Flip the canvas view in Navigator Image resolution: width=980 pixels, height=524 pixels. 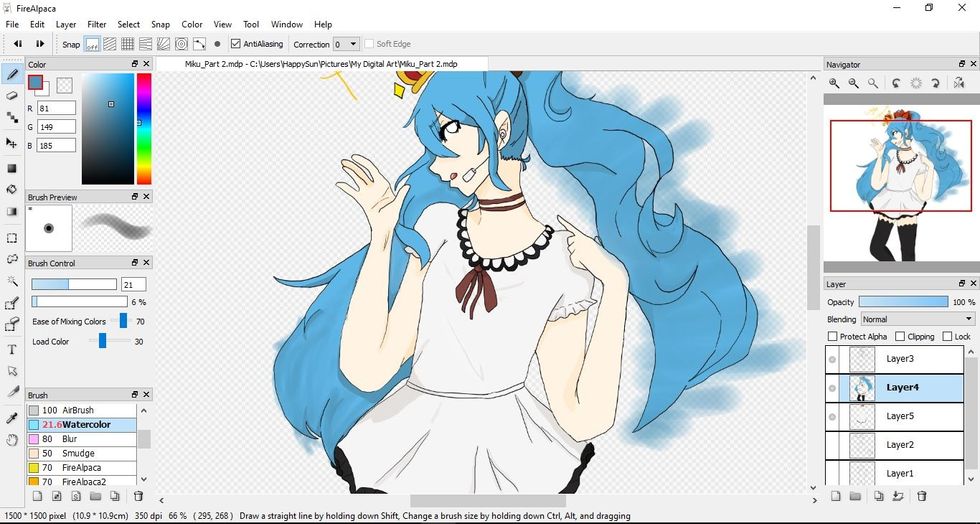(x=959, y=83)
